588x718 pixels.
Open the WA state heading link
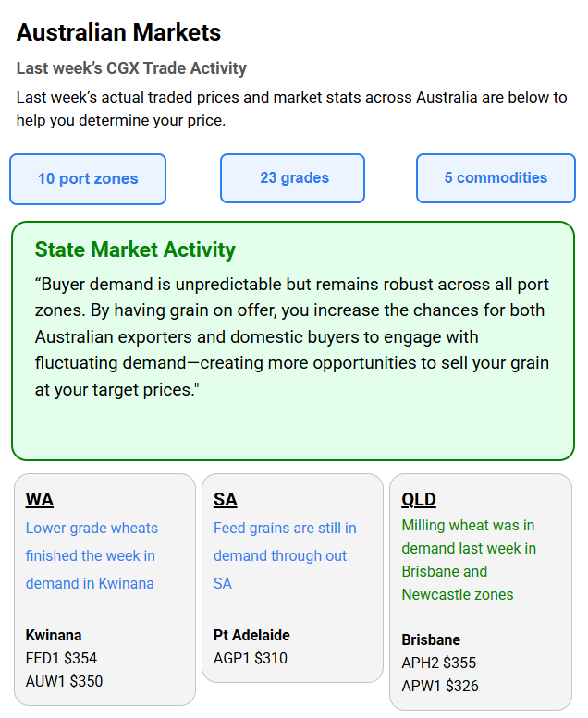coord(40,500)
